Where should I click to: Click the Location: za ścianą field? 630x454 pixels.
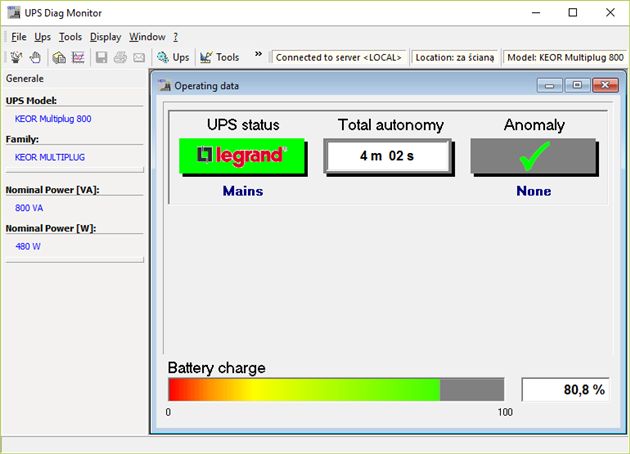tap(454, 57)
